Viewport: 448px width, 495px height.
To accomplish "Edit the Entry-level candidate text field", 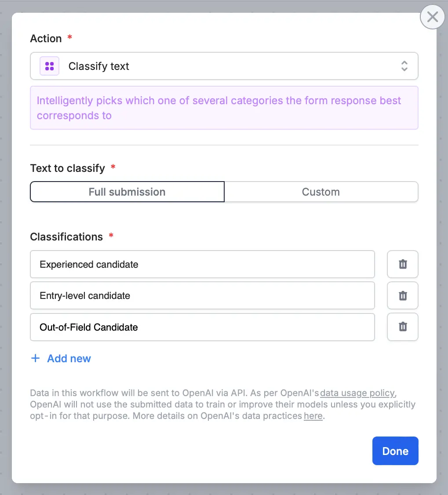I will point(202,295).
